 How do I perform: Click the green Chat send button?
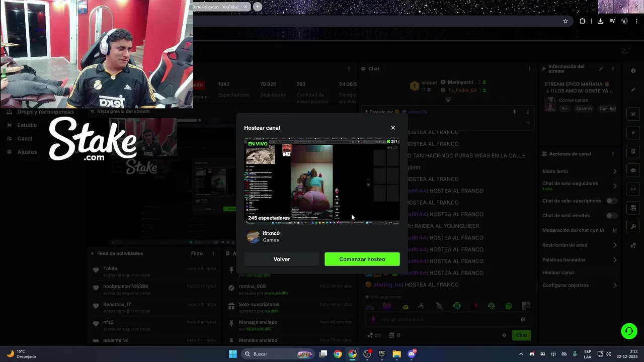(522, 335)
